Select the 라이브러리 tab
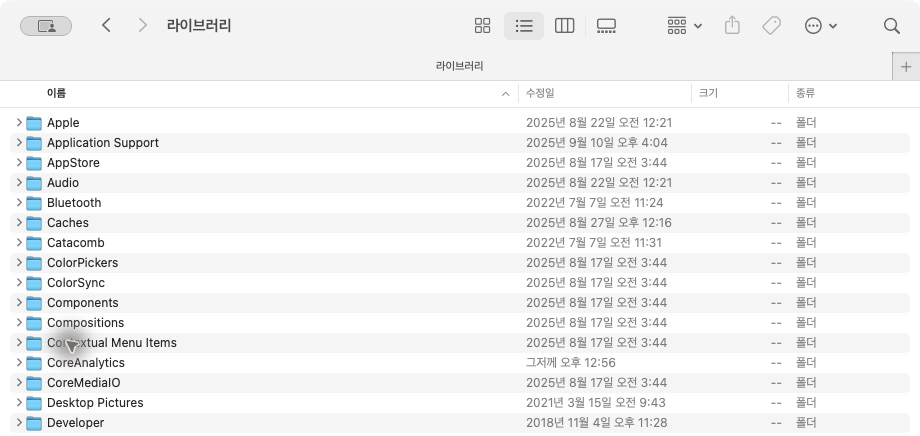Viewport: 920px width, 436px height. tap(459, 66)
